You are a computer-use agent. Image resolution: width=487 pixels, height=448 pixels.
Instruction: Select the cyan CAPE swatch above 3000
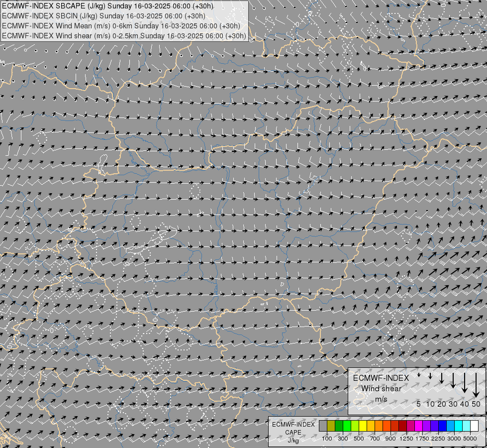459,426
